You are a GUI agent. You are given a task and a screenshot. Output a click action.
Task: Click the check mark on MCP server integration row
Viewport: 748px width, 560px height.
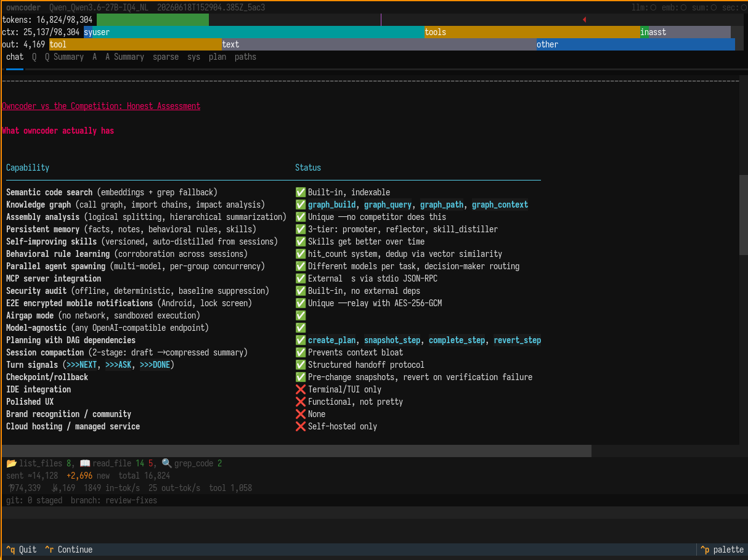tap(301, 278)
